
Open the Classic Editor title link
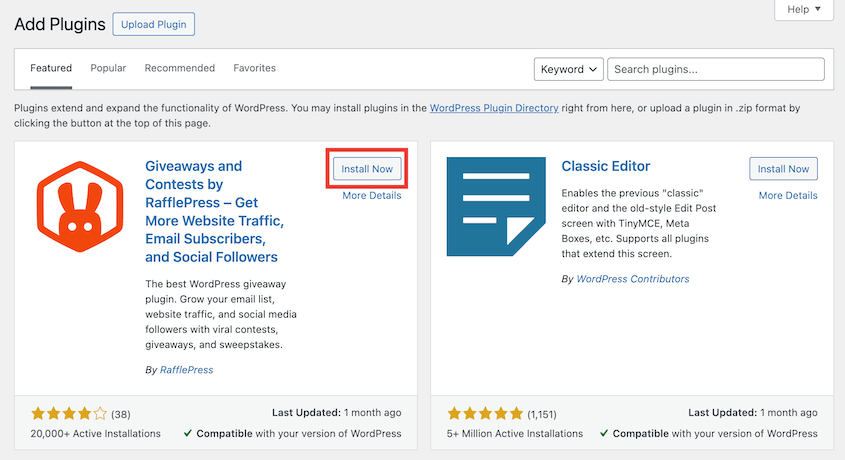tap(606, 166)
